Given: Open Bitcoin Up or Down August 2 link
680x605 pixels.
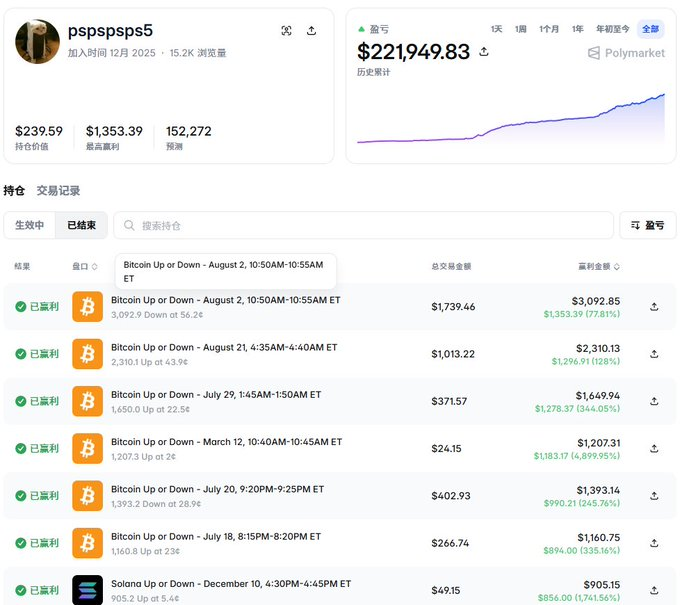Looking at the screenshot, I should click(x=226, y=300).
